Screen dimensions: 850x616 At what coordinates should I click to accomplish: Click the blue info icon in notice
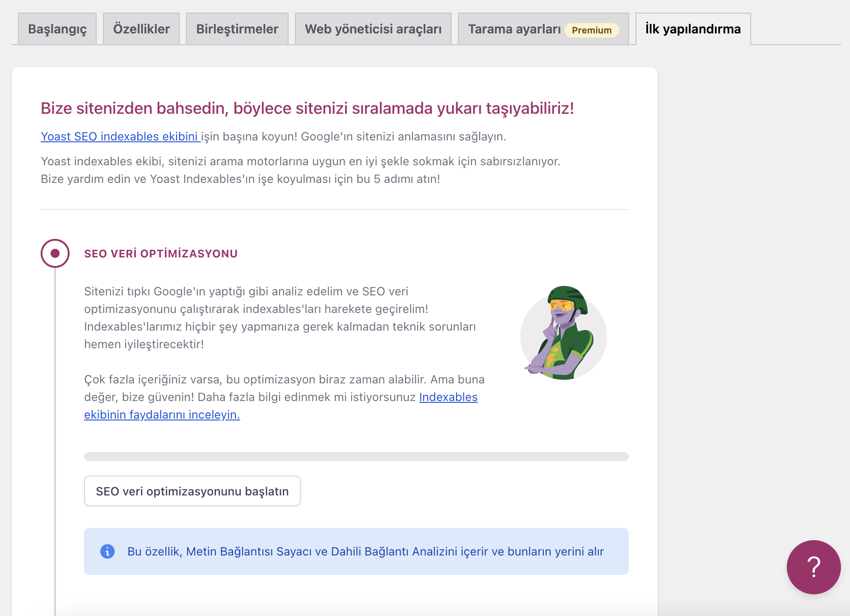point(107,551)
